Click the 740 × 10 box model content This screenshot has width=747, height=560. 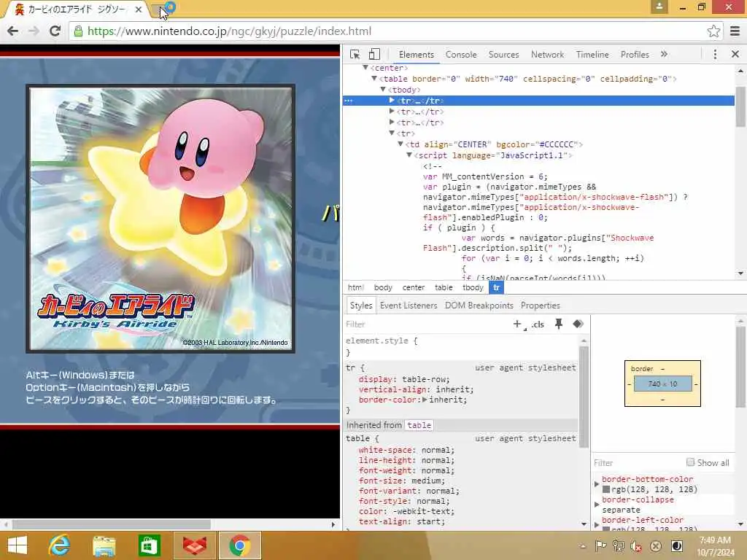[x=662, y=384]
